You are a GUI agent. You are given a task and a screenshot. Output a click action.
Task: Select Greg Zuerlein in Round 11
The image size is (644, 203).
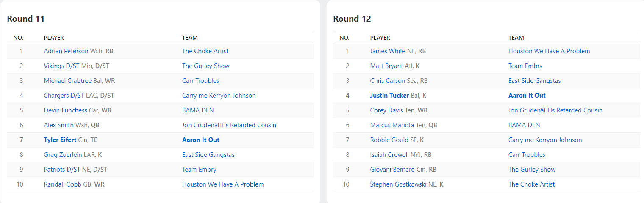63,155
